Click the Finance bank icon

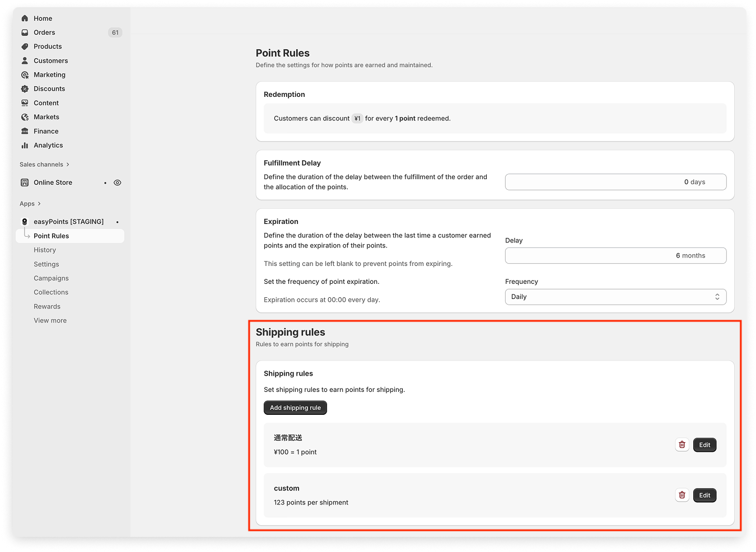25,131
